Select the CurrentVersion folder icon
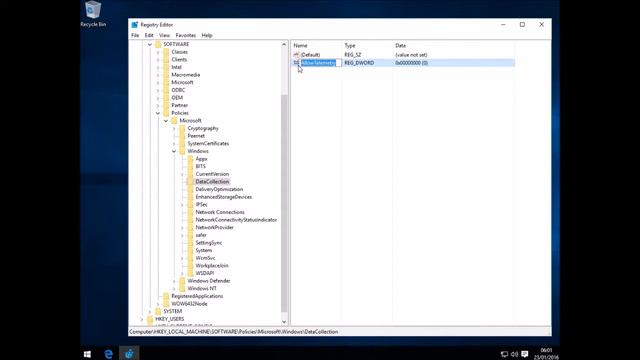This screenshot has height=360, width=640. click(191, 174)
